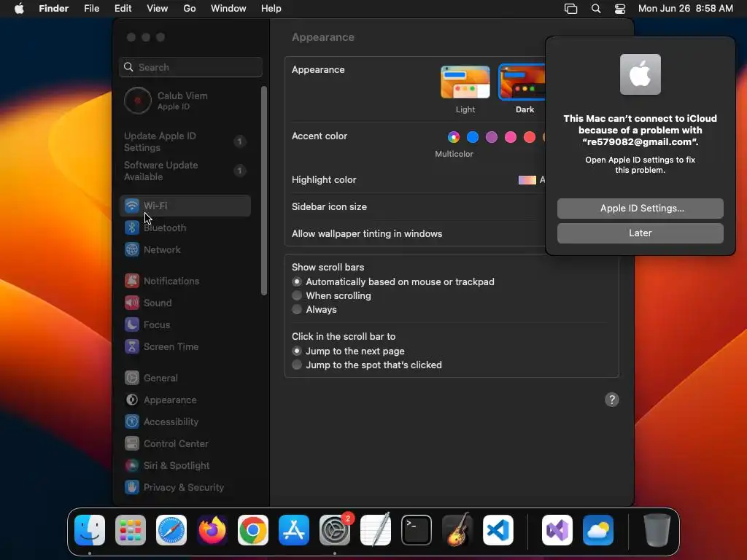Select Control Center icon in sidebar

point(132,444)
